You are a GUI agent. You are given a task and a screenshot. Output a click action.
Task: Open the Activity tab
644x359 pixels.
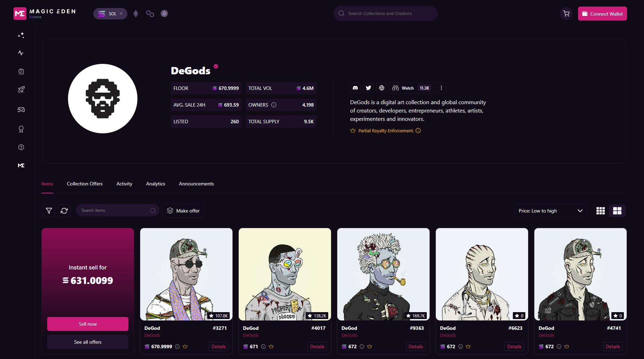tap(124, 184)
